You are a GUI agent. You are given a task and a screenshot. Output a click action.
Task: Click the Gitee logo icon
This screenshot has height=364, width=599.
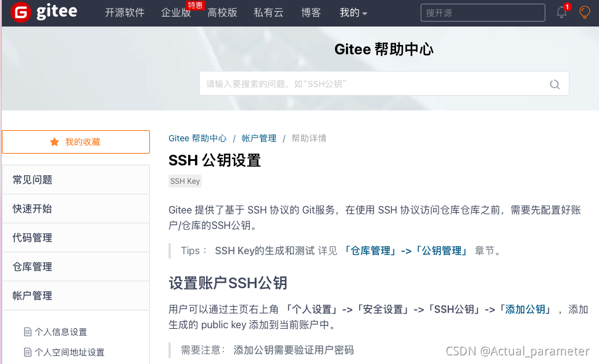(x=20, y=12)
